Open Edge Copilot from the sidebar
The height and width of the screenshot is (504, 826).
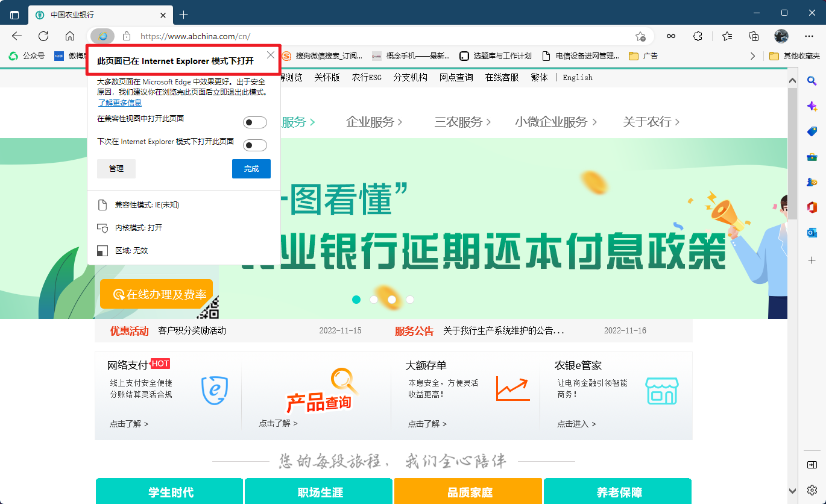[812, 106]
